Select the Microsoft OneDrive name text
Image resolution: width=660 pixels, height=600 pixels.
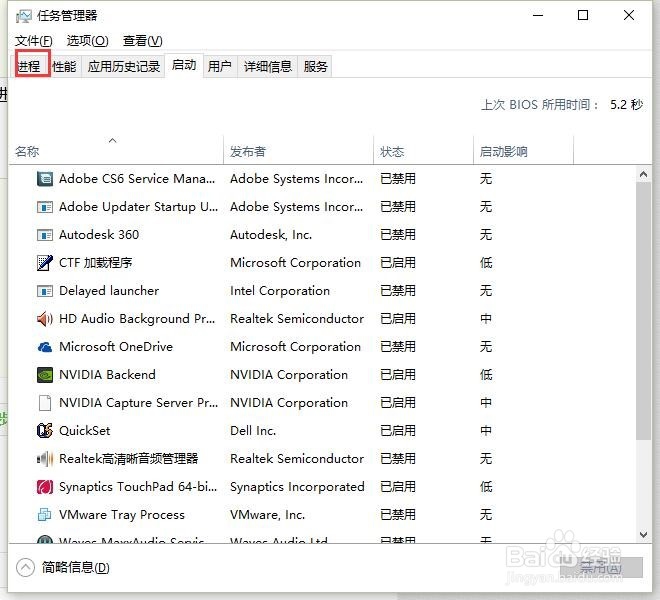[116, 347]
